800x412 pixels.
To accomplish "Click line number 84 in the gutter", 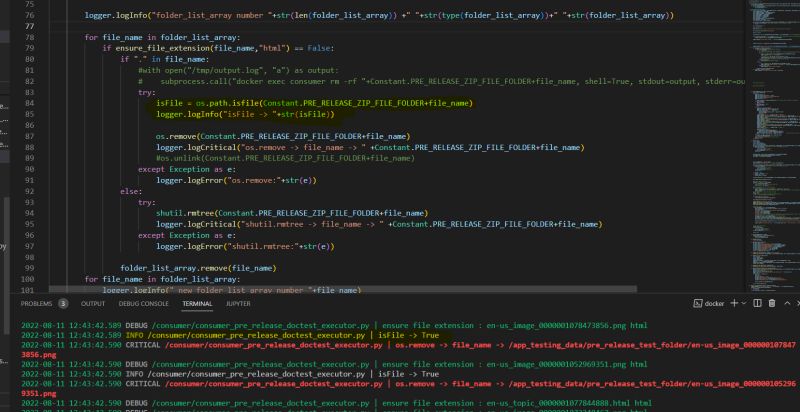I will (x=29, y=103).
